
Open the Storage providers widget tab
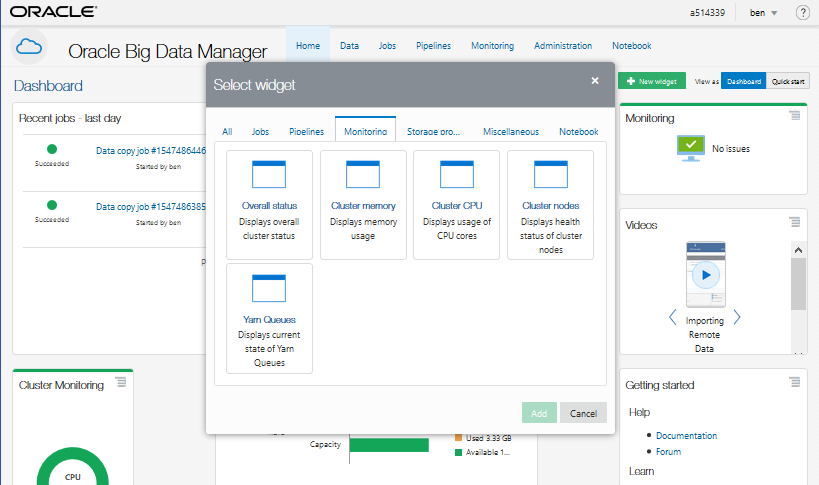pos(434,132)
